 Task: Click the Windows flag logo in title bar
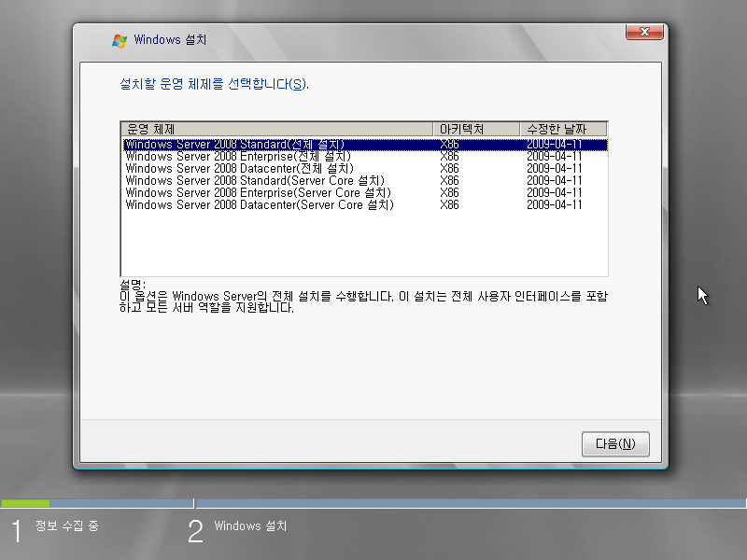pyautogui.click(x=120, y=40)
